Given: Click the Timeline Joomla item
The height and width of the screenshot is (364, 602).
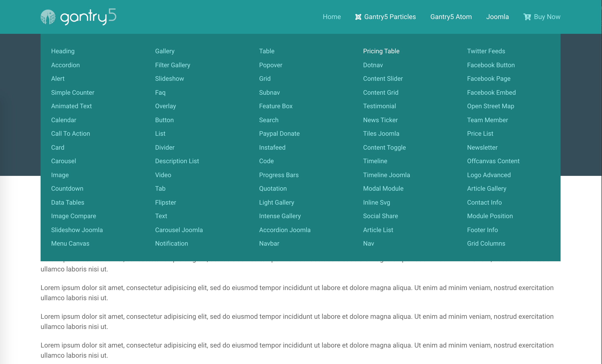Looking at the screenshot, I should click(x=386, y=175).
